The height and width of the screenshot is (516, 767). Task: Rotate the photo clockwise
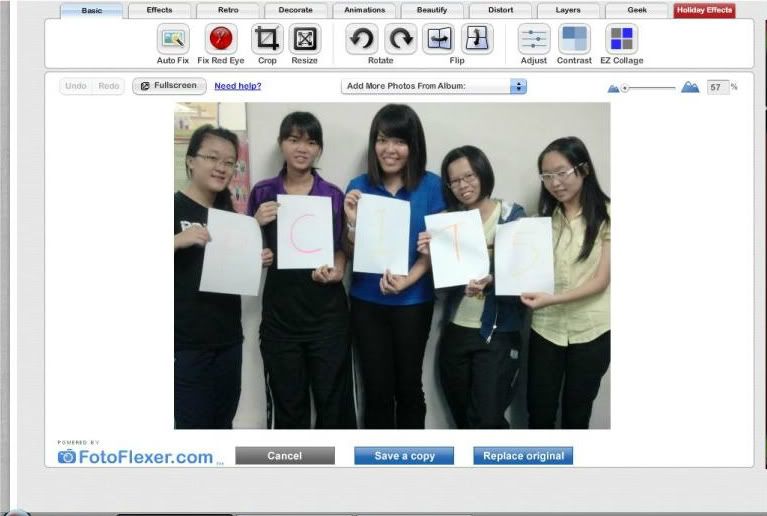click(400, 39)
